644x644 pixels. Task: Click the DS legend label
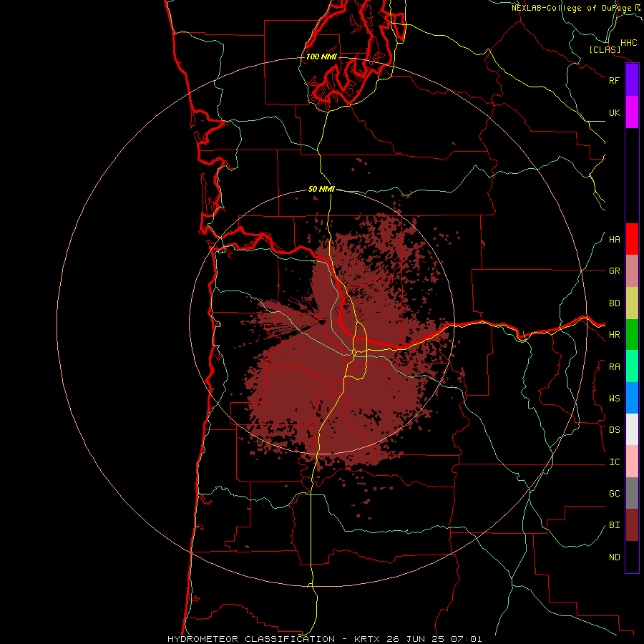(614, 429)
